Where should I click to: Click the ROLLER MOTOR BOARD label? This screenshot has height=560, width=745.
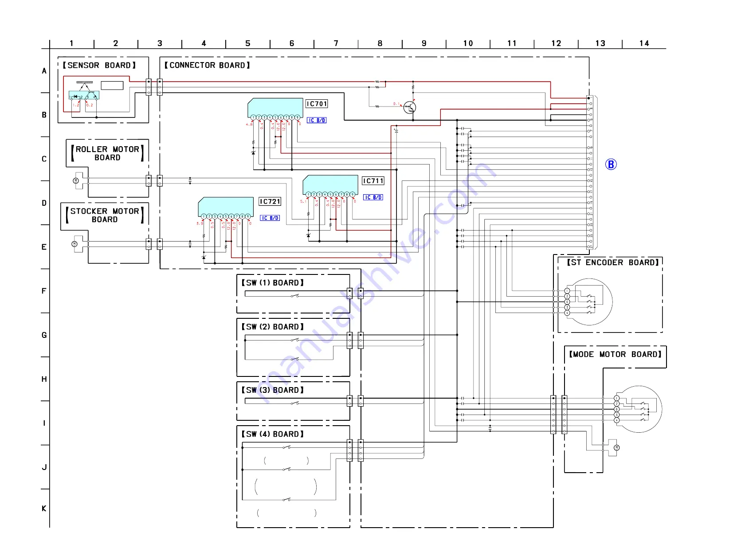click(x=107, y=153)
